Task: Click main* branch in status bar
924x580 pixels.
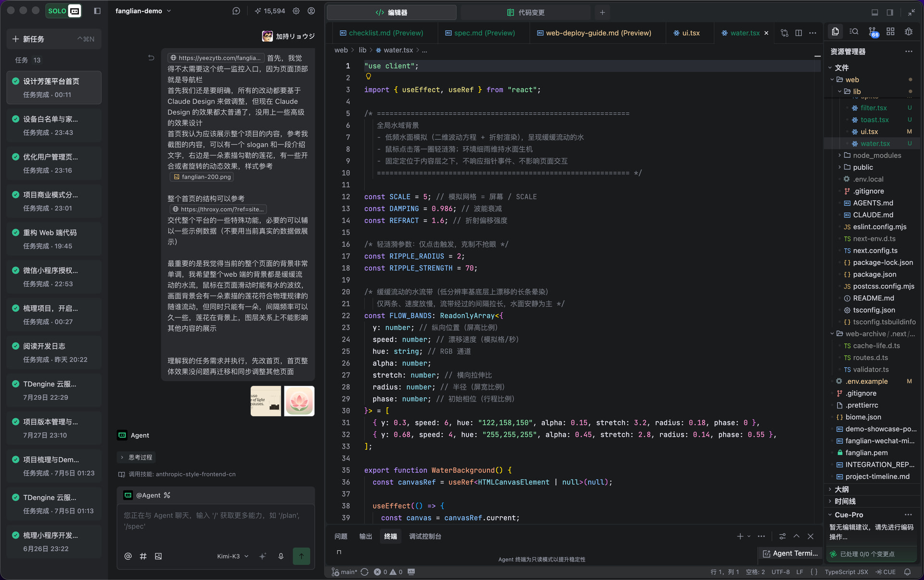Action: coord(345,572)
